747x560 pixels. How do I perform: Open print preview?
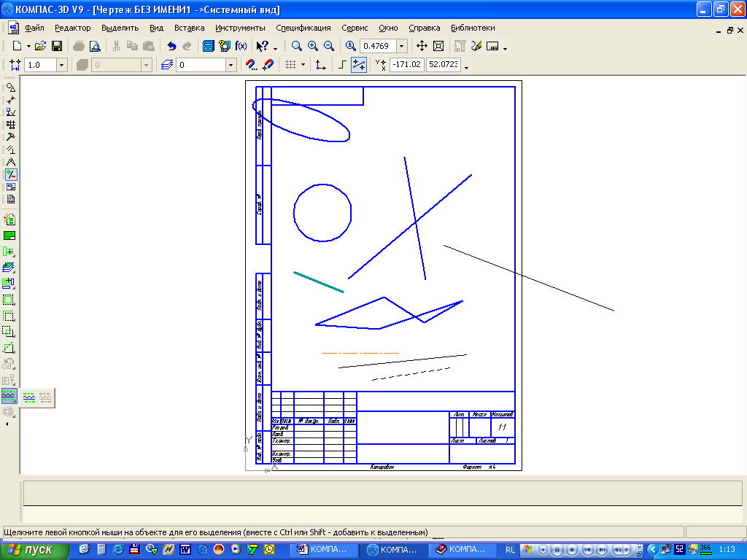click(95, 46)
